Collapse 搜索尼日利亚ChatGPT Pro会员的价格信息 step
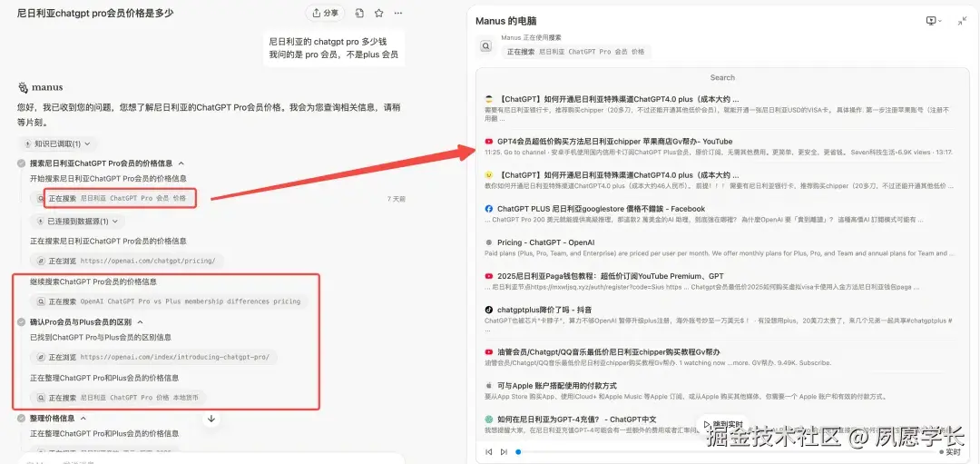Image resolution: width=980 pixels, height=464 pixels. tap(181, 163)
